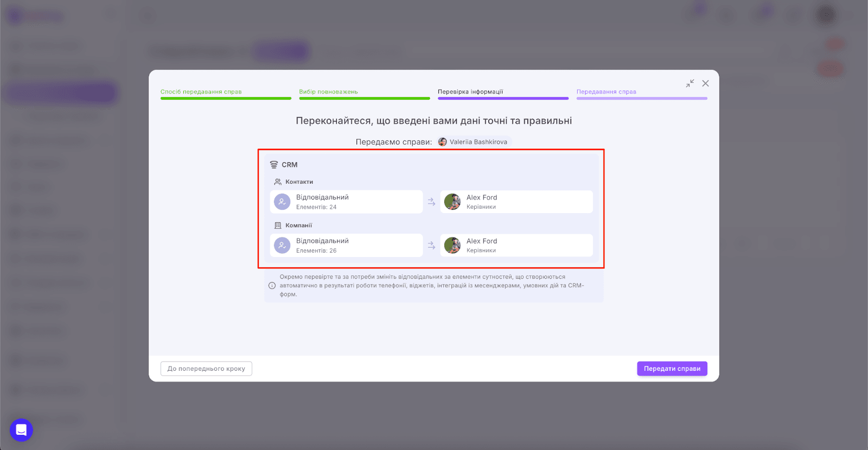
Task: Click the Компанії building icon
Action: (278, 226)
